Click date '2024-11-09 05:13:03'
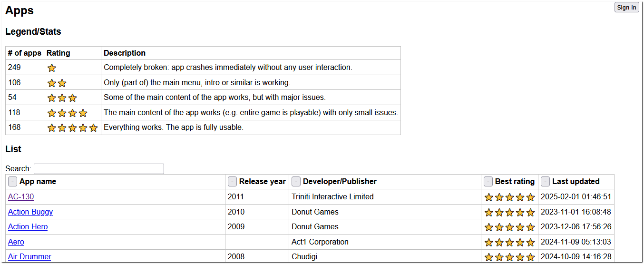644x264 pixels. (x=576, y=242)
